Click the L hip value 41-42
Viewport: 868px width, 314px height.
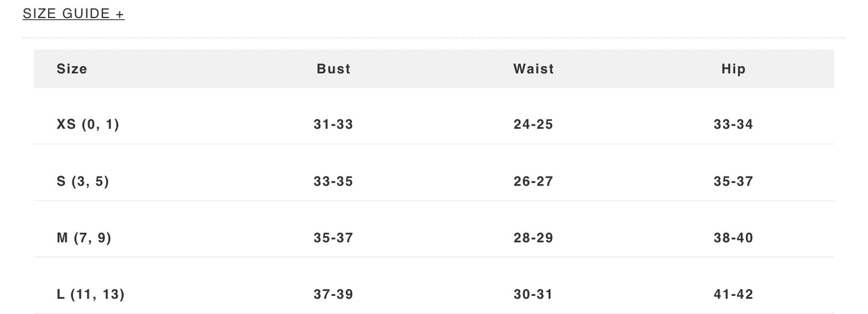click(x=733, y=294)
